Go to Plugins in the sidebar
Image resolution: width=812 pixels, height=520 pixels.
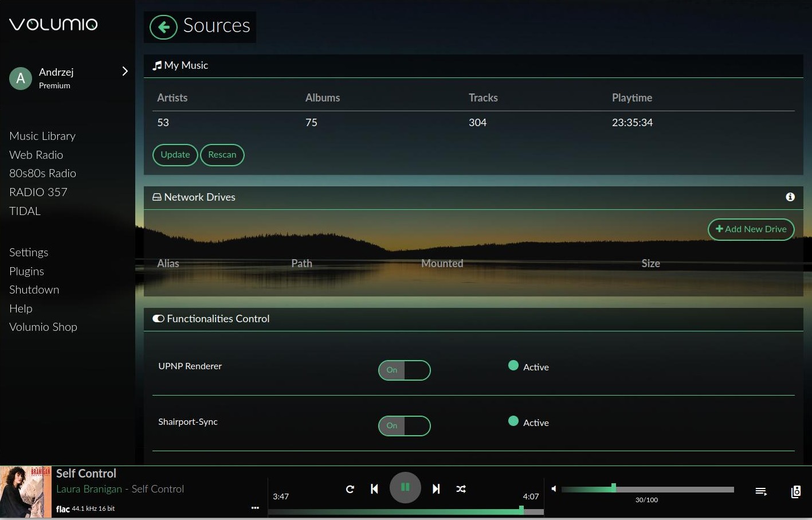26,271
